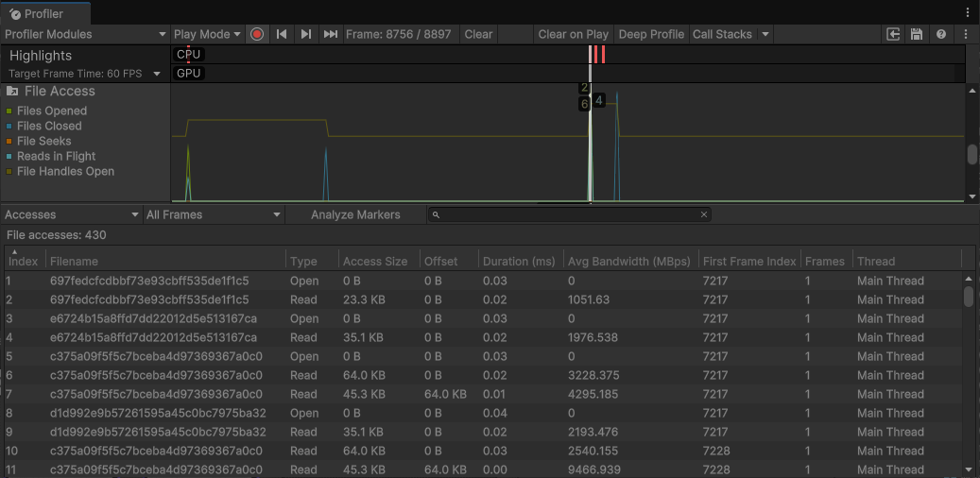Image resolution: width=980 pixels, height=478 pixels.
Task: Jump to the current last frame
Action: pyautogui.click(x=330, y=34)
